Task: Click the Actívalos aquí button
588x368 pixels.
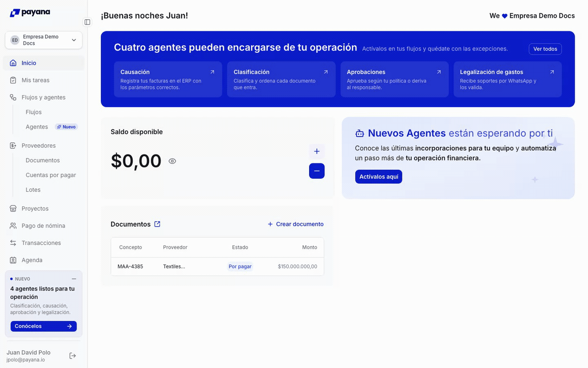Action: click(378, 177)
